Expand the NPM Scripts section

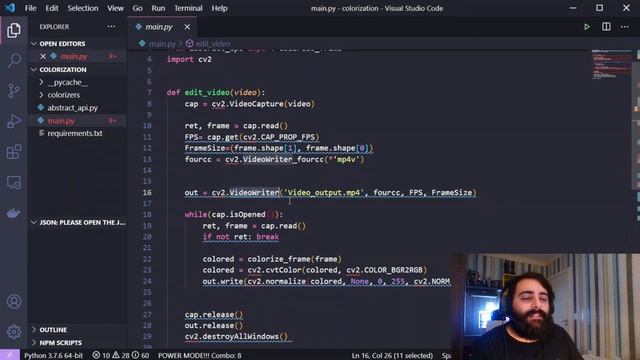click(x=60, y=343)
